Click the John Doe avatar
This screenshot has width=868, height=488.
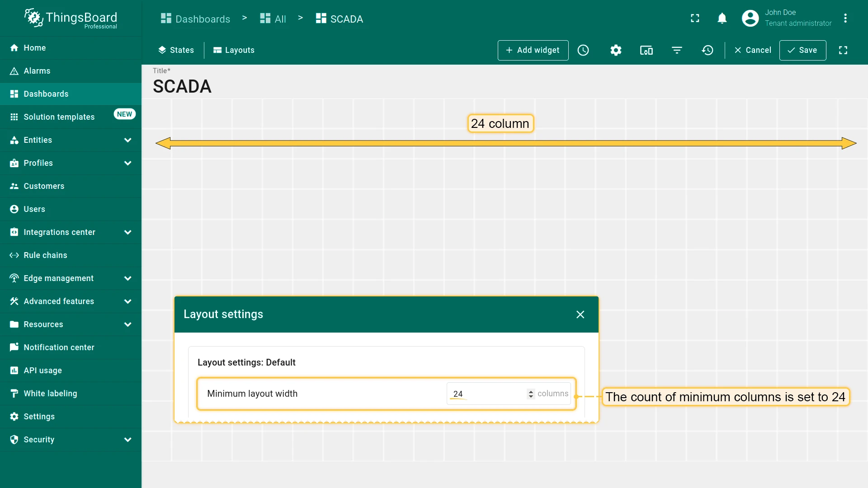point(750,18)
